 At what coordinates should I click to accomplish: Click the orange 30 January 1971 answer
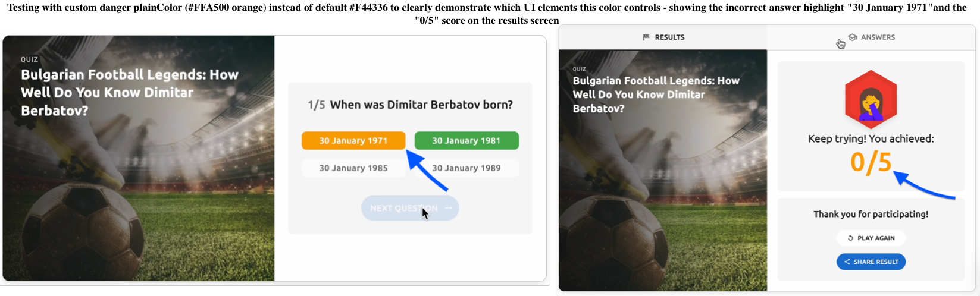(353, 141)
